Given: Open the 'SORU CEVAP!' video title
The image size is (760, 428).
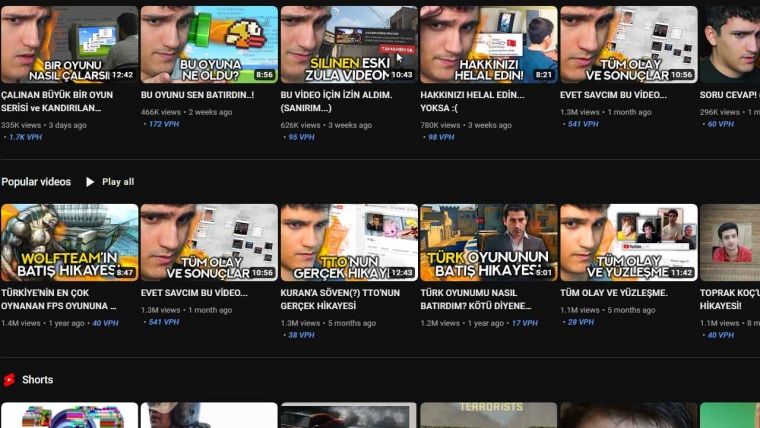Looking at the screenshot, I should tap(729, 95).
